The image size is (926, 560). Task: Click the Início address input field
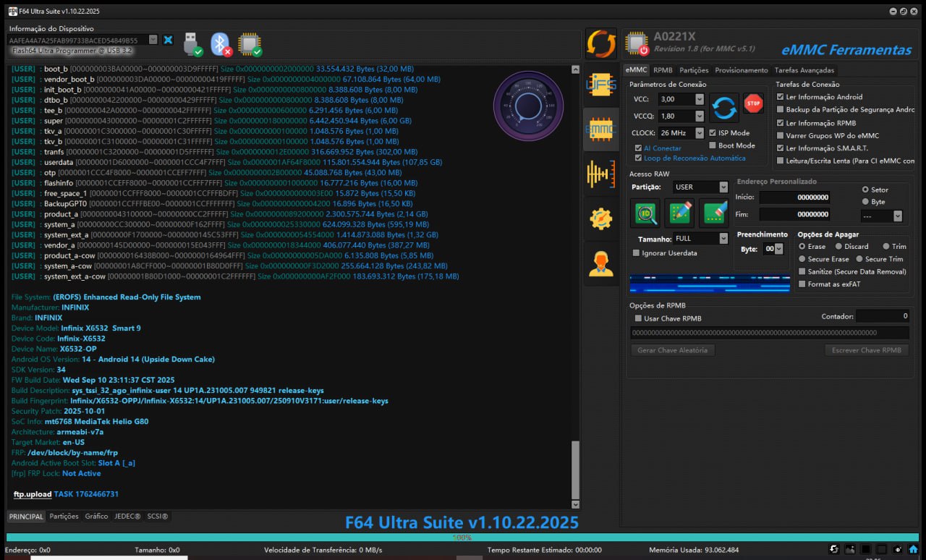tap(794, 198)
